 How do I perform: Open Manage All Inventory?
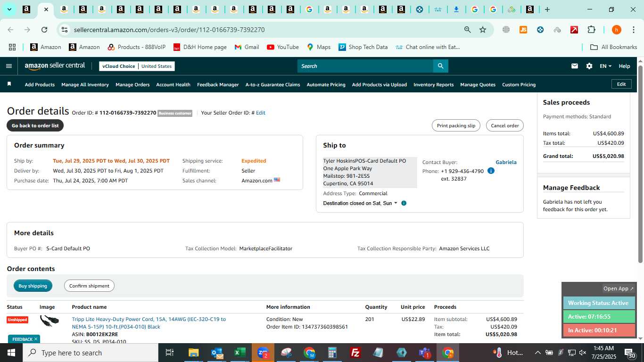(85, 84)
